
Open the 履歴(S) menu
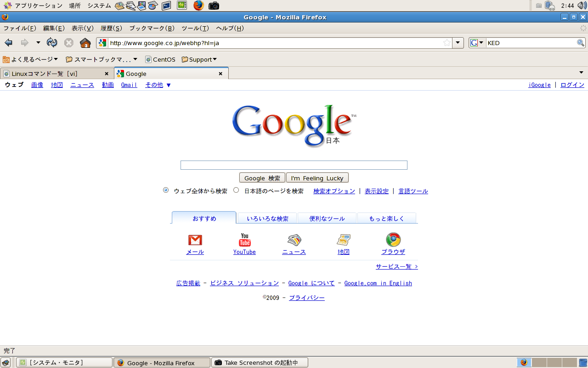pyautogui.click(x=111, y=28)
